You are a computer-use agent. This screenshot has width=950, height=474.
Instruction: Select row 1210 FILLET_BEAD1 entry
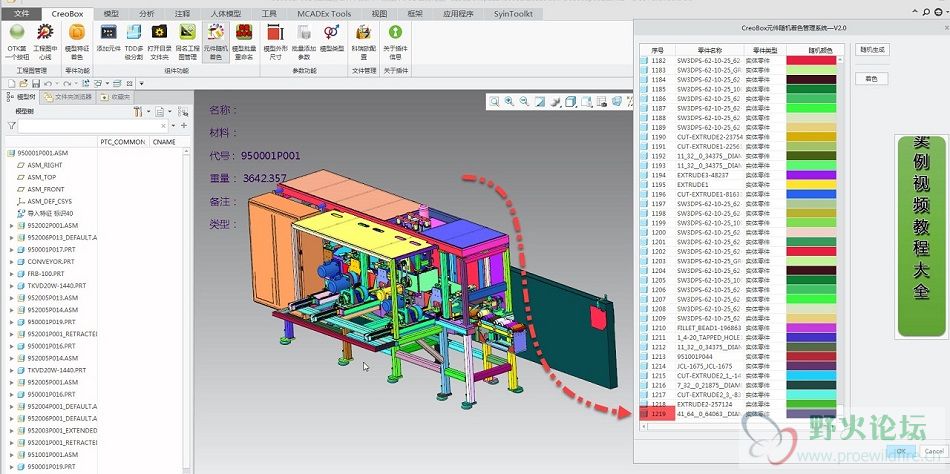tap(738, 328)
